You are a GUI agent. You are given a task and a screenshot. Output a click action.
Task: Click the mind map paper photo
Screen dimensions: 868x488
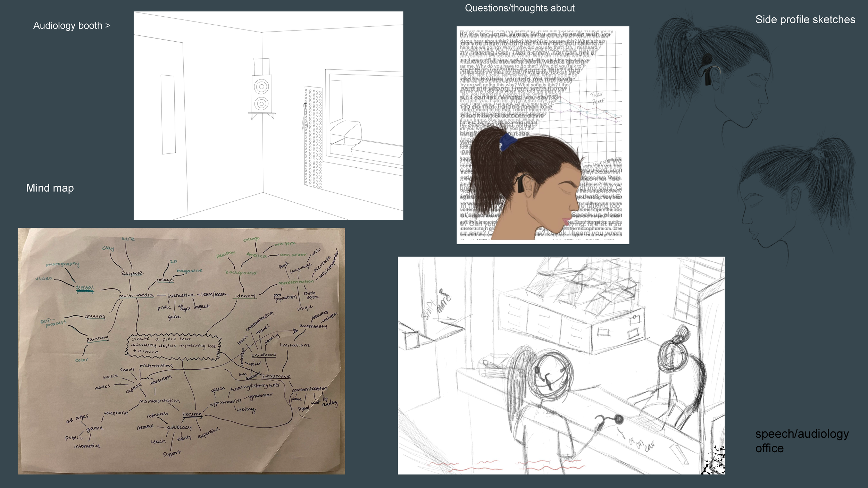[181, 351]
